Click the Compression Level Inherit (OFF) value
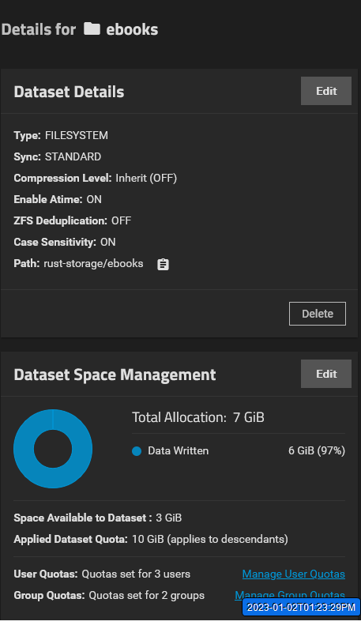 (146, 178)
